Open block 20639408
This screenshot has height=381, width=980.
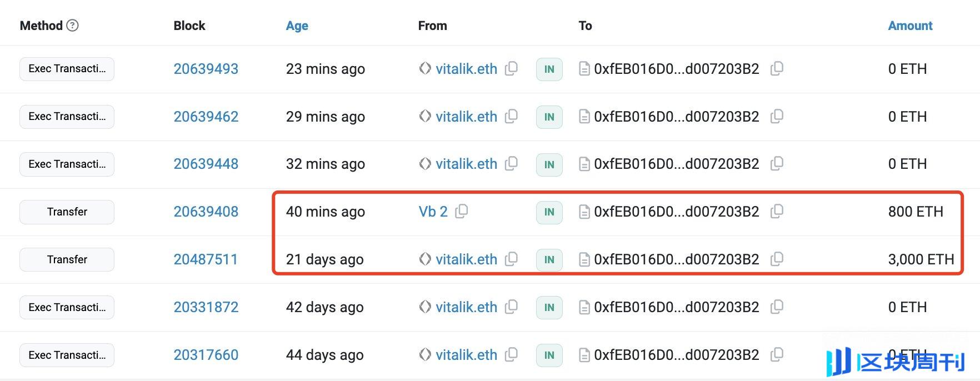[206, 212]
